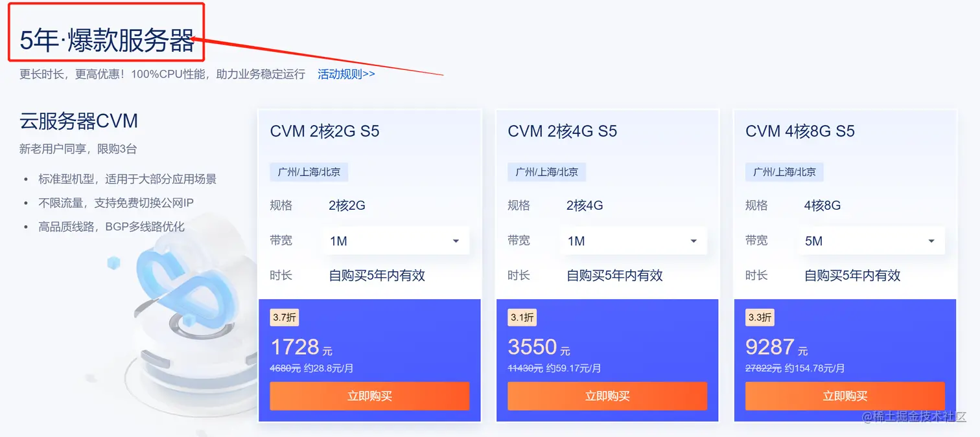Click 立即购买 for the 9287元 plan
The image size is (980, 437).
(x=845, y=396)
